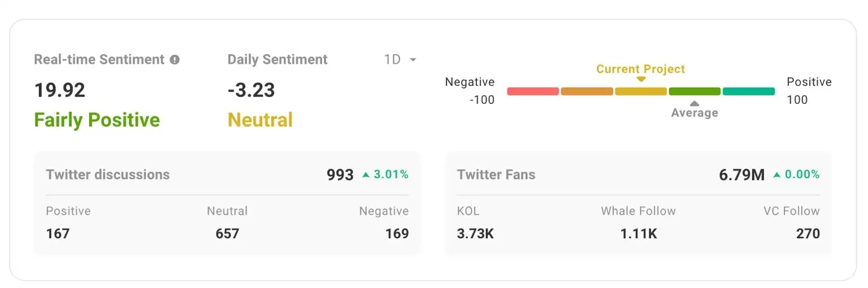The width and height of the screenshot is (868, 288).
Task: Click the teal positive sentiment bar segment
Action: [748, 91]
